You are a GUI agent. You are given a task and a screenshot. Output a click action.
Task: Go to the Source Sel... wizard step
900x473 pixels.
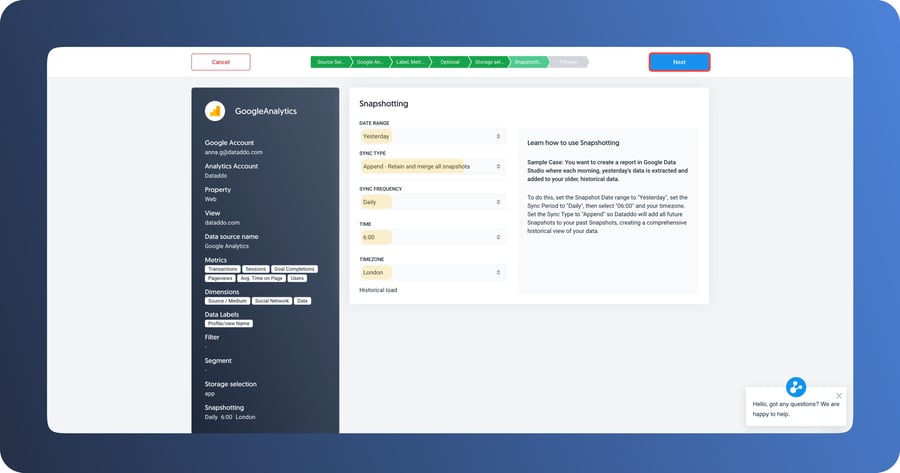pyautogui.click(x=330, y=62)
